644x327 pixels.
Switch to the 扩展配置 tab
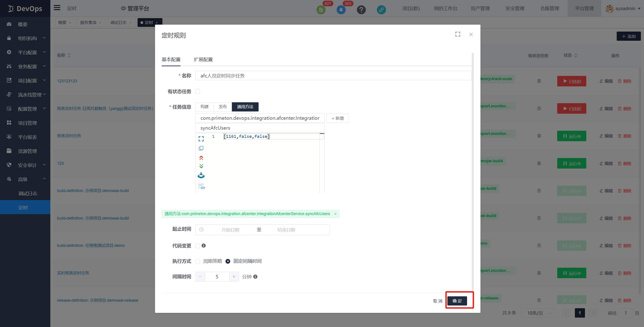coord(203,60)
